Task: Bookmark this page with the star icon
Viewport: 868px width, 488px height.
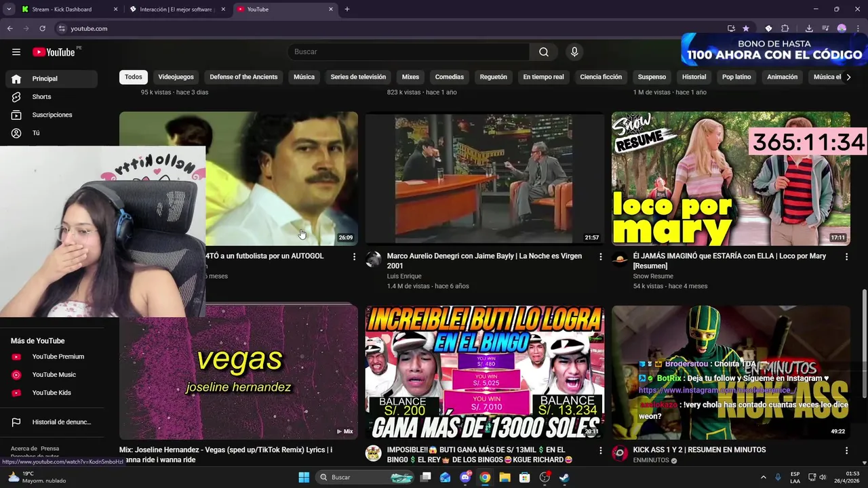Action: (x=746, y=28)
